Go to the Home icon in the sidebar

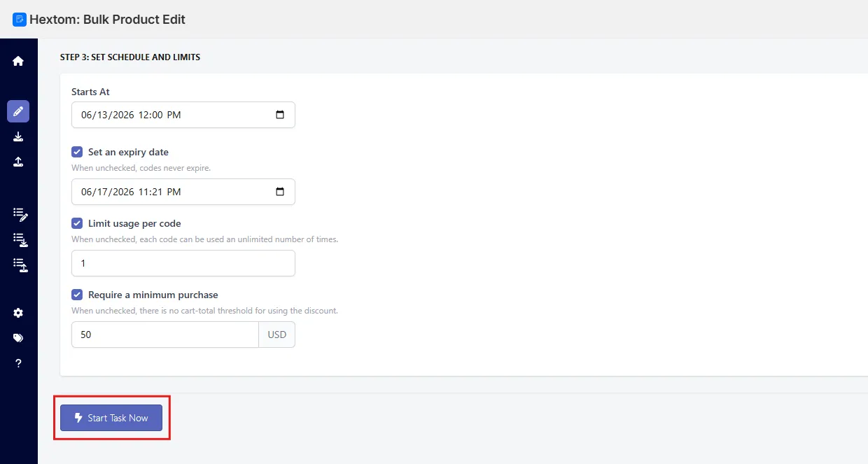[18, 61]
